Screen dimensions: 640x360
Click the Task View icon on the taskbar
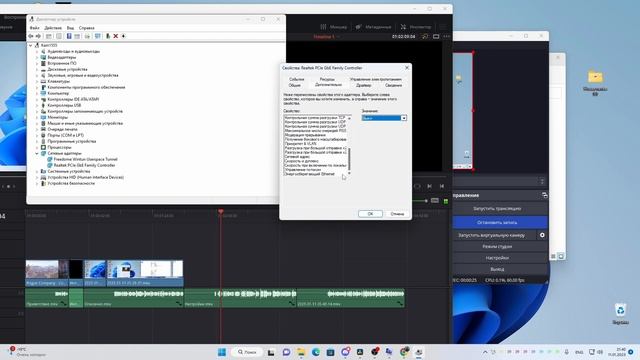pos(271,352)
